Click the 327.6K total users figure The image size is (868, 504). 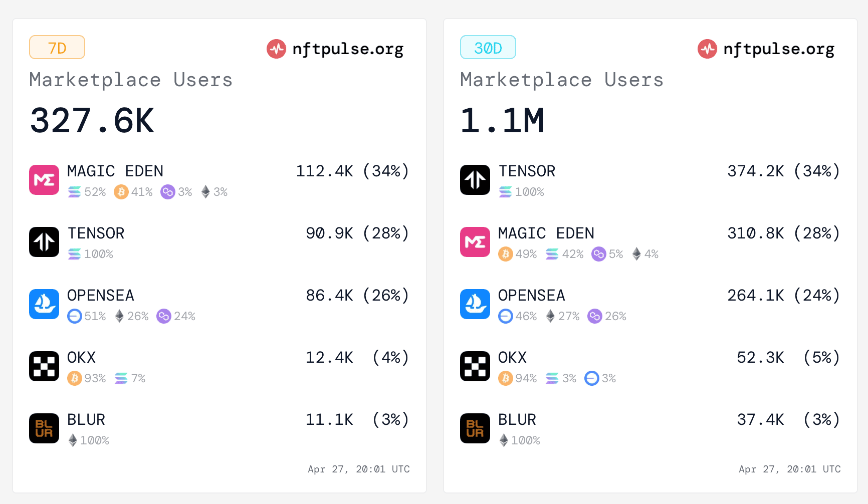92,121
